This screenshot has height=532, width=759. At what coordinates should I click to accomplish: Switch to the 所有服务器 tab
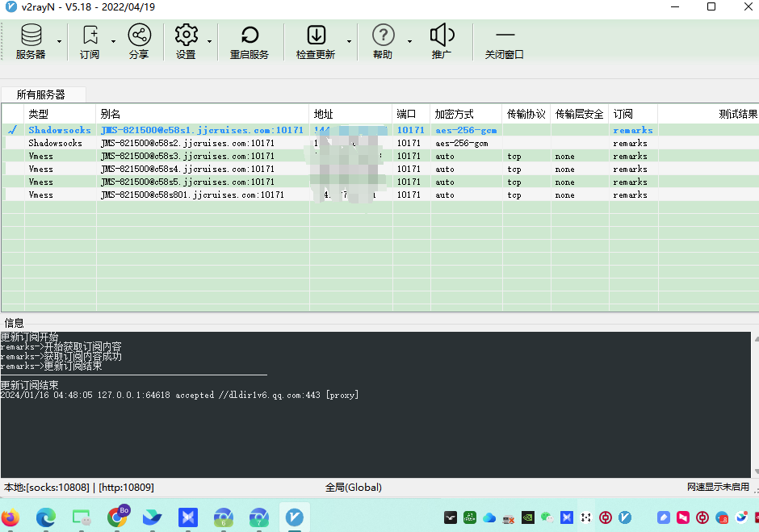(40, 94)
